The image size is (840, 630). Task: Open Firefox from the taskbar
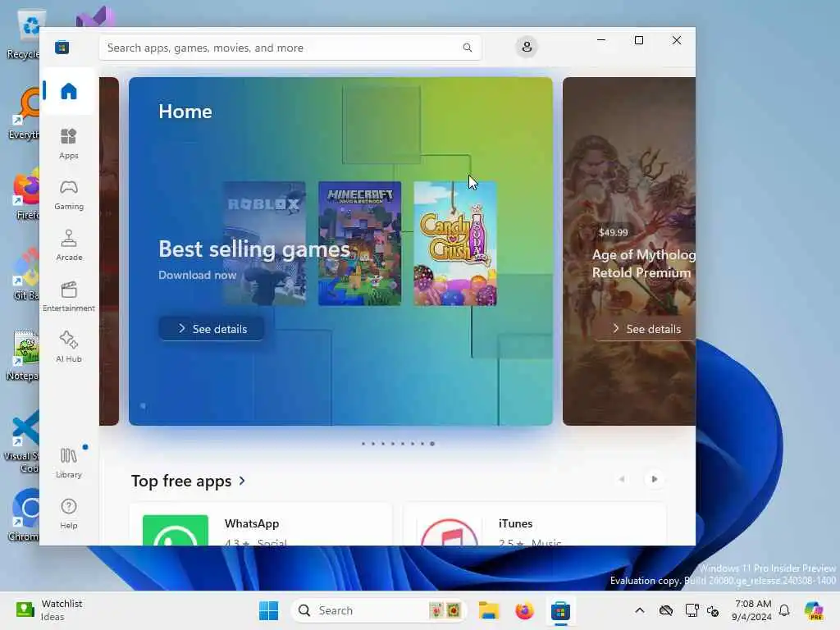pos(524,610)
